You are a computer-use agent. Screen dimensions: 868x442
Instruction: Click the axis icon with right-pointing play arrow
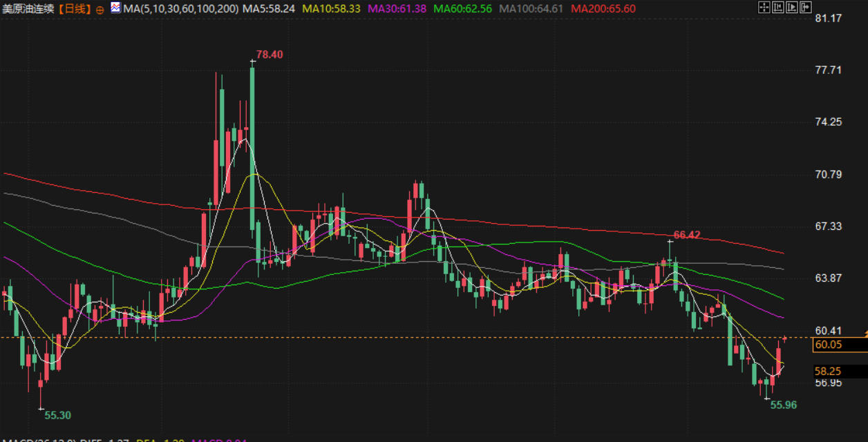[x=792, y=7]
